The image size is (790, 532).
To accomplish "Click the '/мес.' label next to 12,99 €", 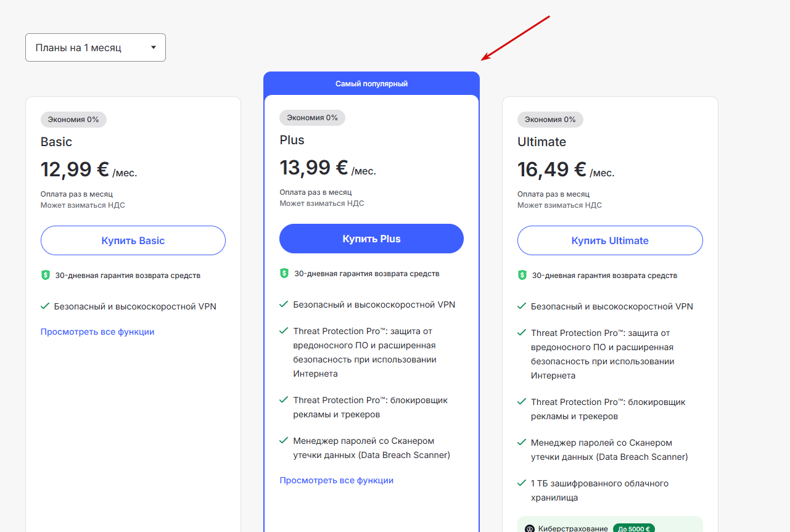I will [125, 173].
